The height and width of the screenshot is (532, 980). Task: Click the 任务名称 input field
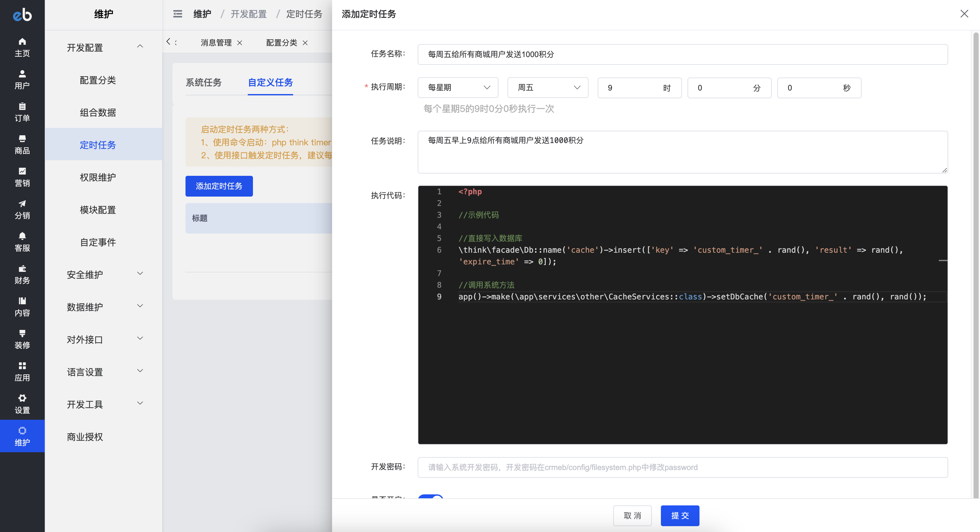(683, 54)
